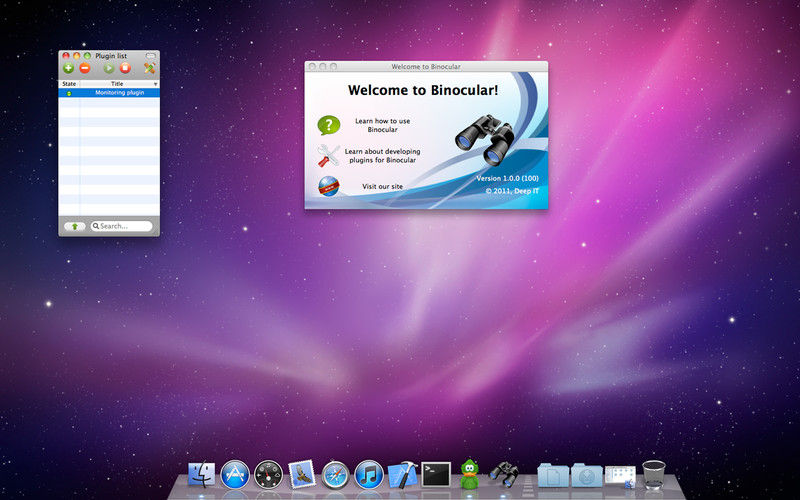
Task: Open Dashboard from the Dock
Action: point(268,474)
